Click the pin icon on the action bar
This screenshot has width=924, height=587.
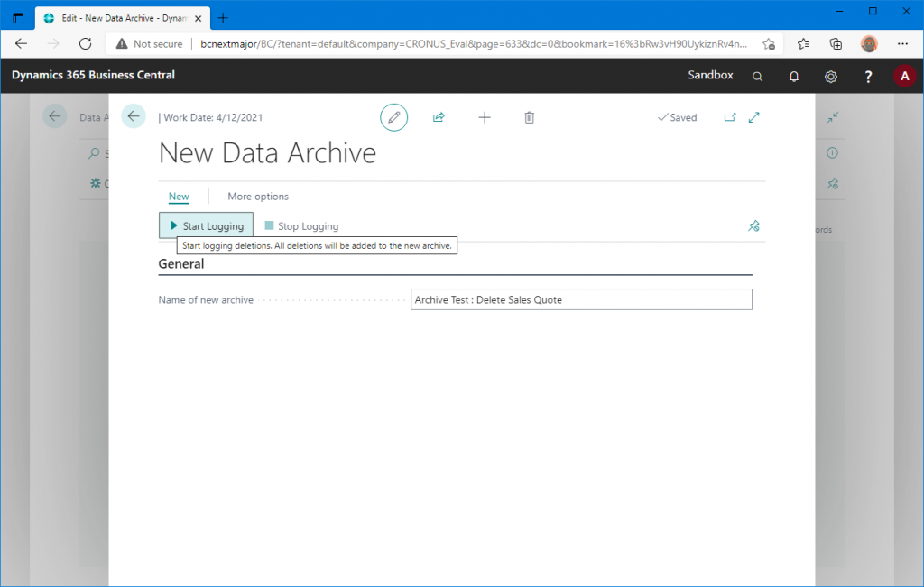753,226
